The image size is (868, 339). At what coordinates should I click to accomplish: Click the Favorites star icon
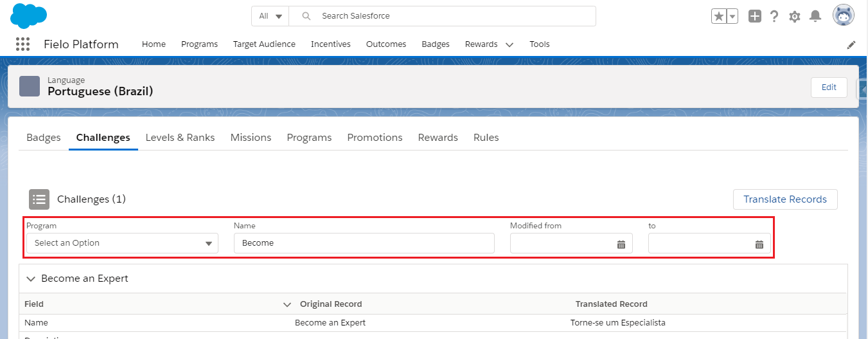718,16
